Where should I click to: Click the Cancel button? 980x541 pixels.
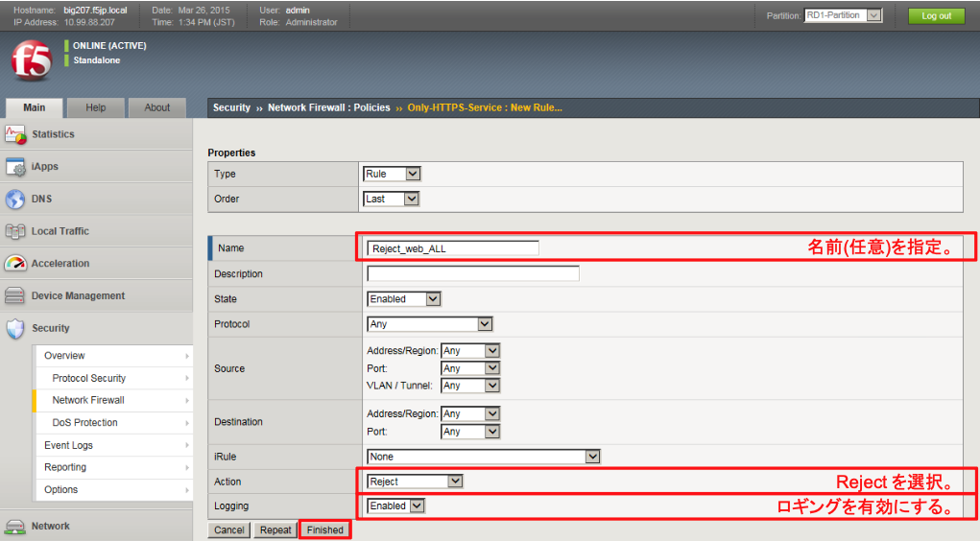229,529
